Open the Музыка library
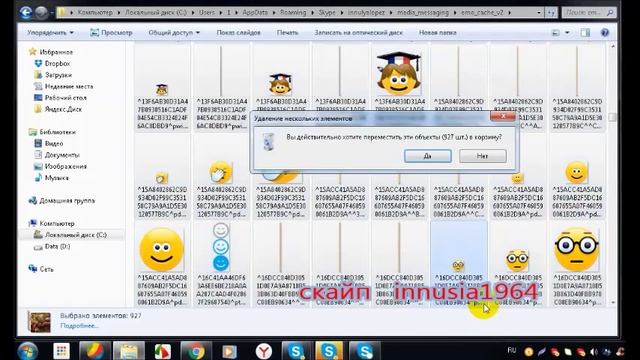The image size is (640, 360). coord(56,178)
